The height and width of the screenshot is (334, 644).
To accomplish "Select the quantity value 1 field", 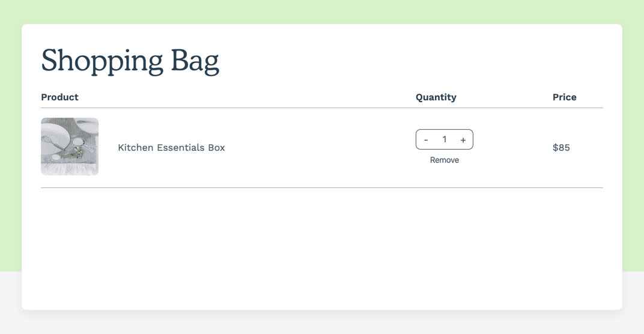I will 445,139.
